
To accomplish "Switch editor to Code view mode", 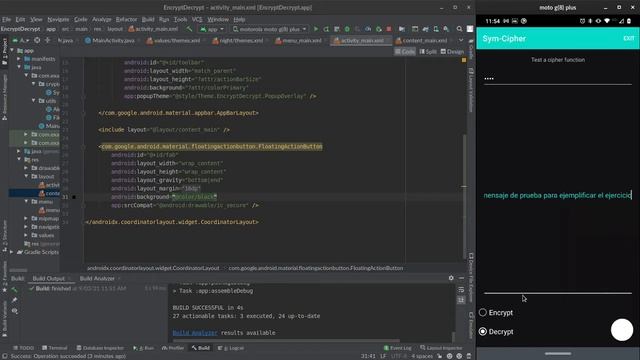I will point(405,51).
